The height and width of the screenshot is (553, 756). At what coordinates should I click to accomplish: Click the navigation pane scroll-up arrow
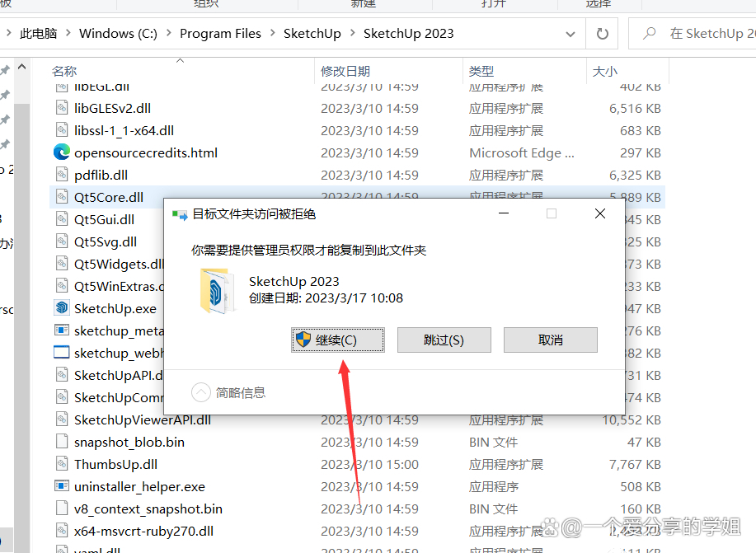point(21,67)
